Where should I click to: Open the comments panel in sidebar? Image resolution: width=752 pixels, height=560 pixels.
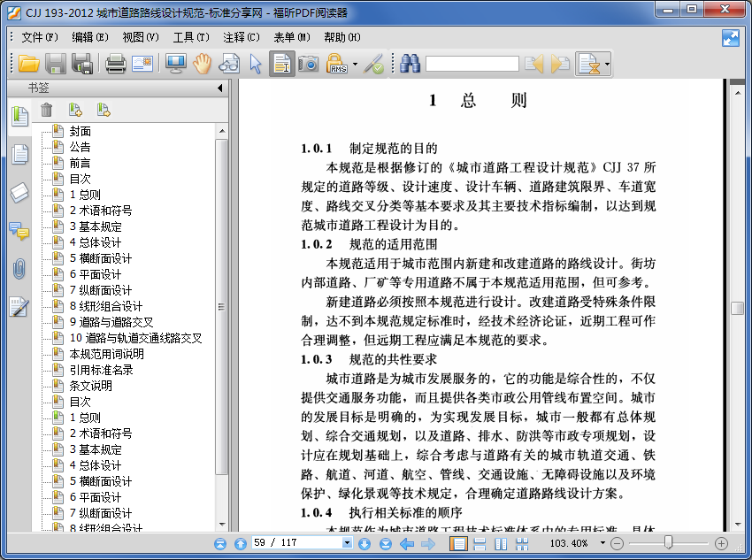tap(19, 231)
